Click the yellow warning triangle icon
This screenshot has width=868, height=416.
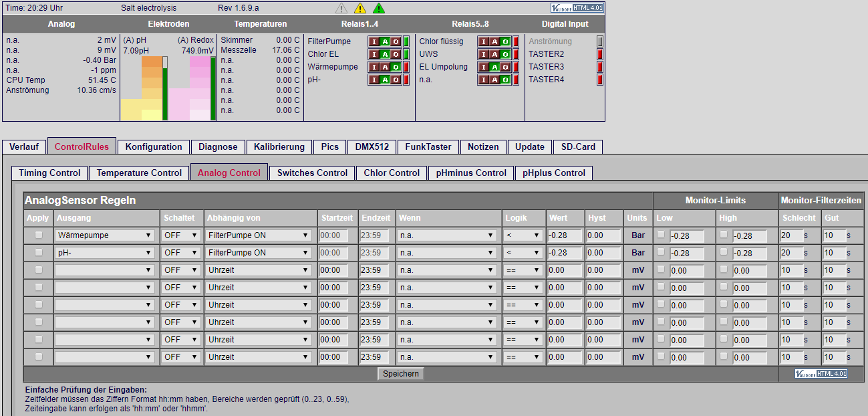click(360, 8)
